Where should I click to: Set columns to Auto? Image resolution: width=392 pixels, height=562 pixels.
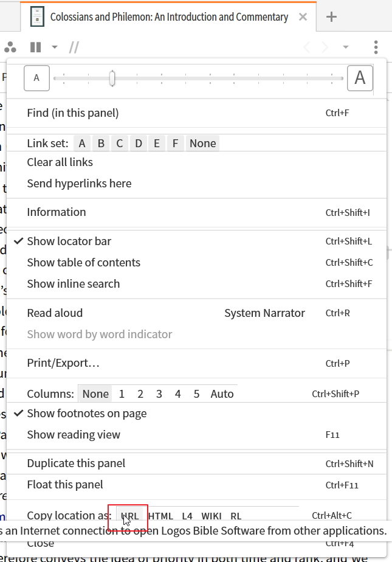pos(222,394)
